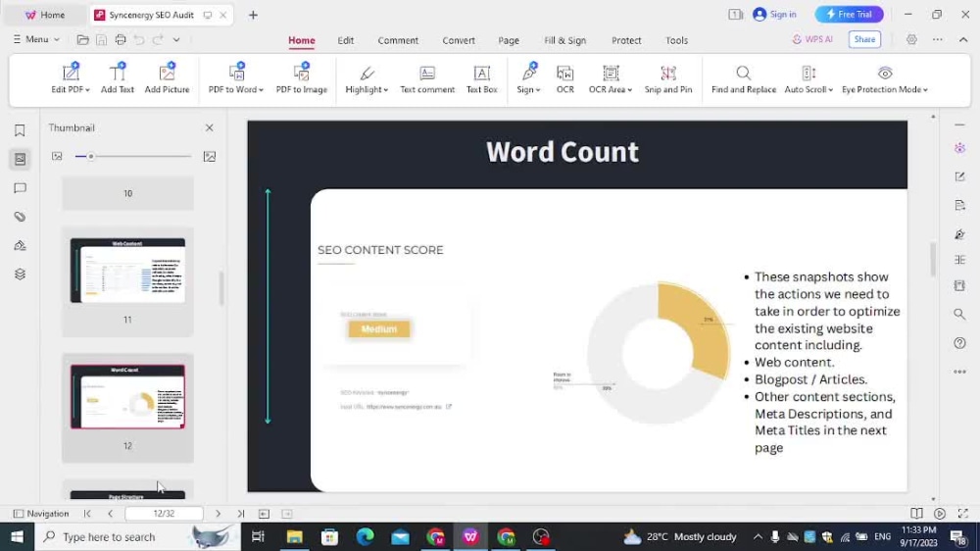980x551 pixels.
Task: Print the document with printer icon
Action: (x=121, y=39)
